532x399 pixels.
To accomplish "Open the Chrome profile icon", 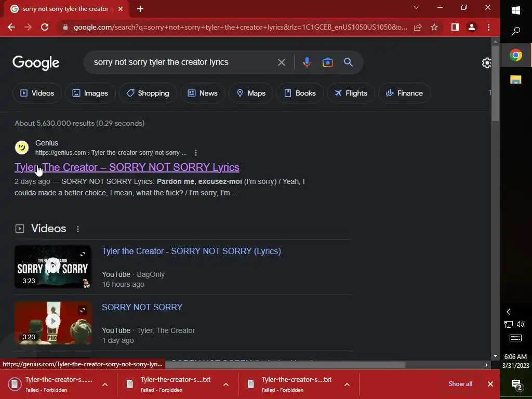I will tap(472, 27).
